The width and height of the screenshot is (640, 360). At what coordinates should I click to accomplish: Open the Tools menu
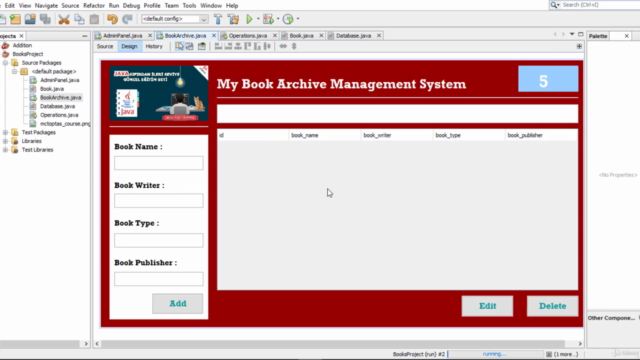tap(189, 6)
